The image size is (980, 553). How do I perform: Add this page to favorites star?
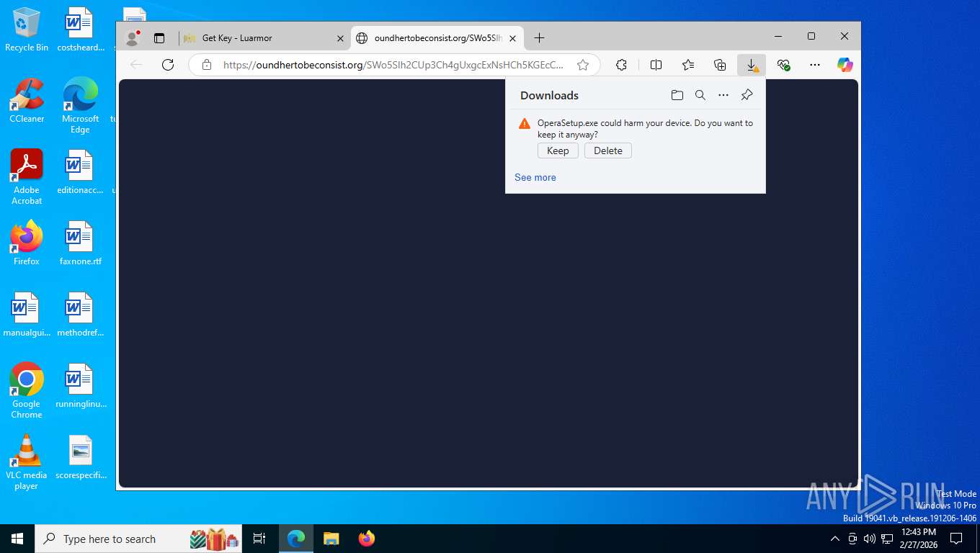pos(583,65)
